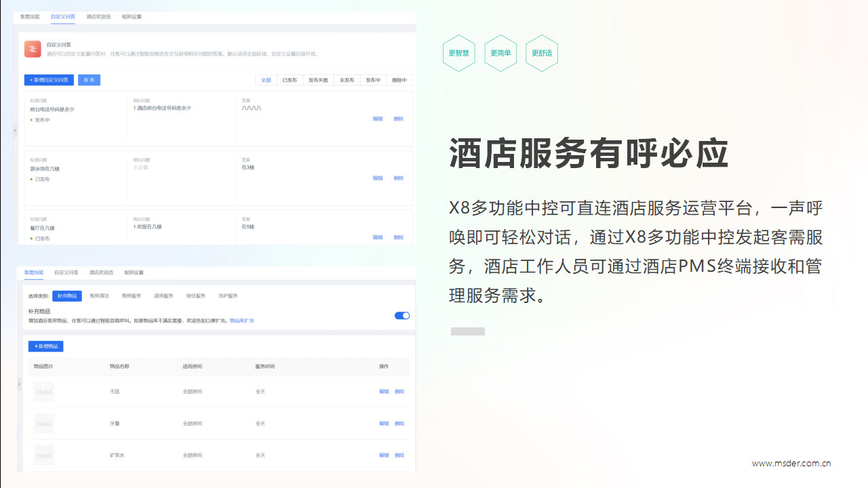Viewport: 868px width, 488px height.
Task: Select the 补充物品 category
Action: coord(67,296)
